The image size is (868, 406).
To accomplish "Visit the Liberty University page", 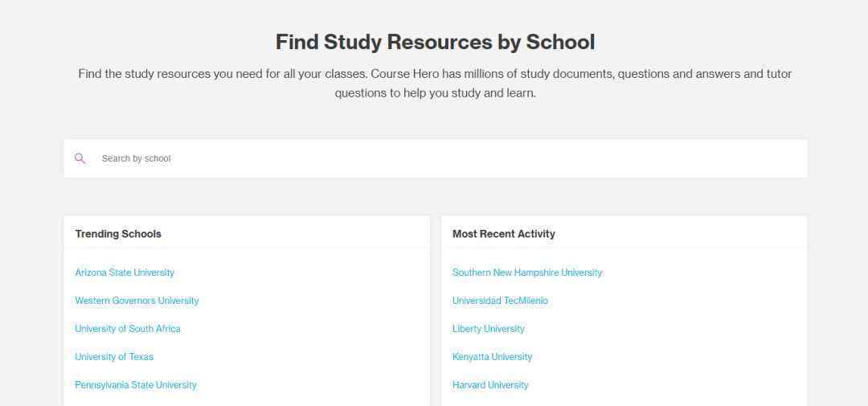I will 489,329.
